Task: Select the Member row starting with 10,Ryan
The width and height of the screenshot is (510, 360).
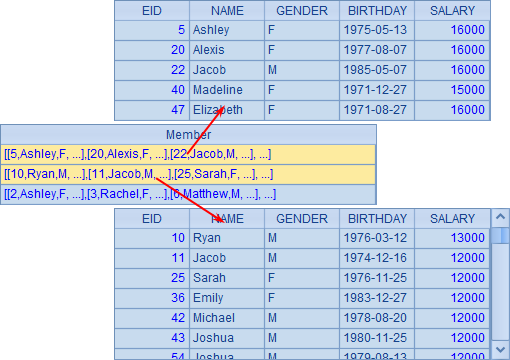Action: click(188, 174)
